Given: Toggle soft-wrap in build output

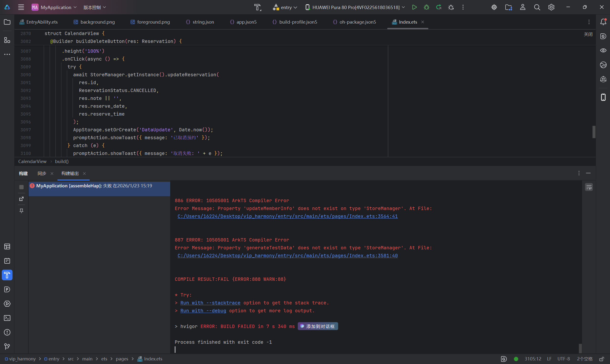Looking at the screenshot, I should (589, 187).
